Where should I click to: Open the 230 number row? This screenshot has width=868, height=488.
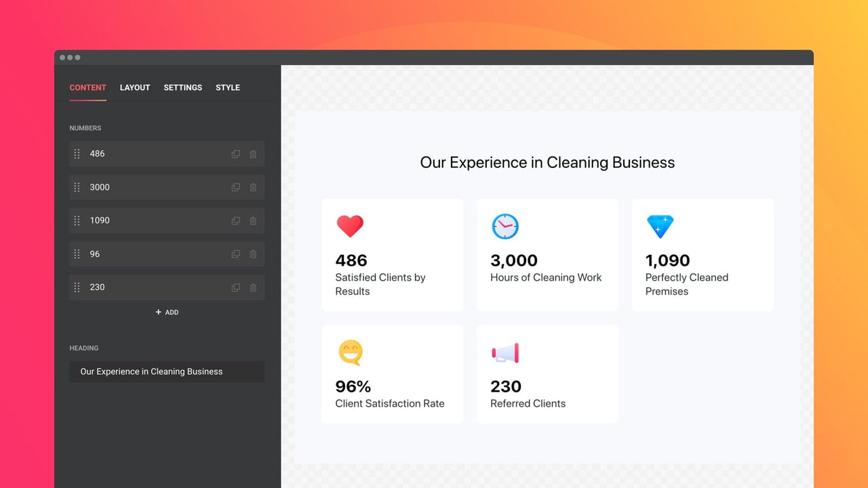point(167,287)
